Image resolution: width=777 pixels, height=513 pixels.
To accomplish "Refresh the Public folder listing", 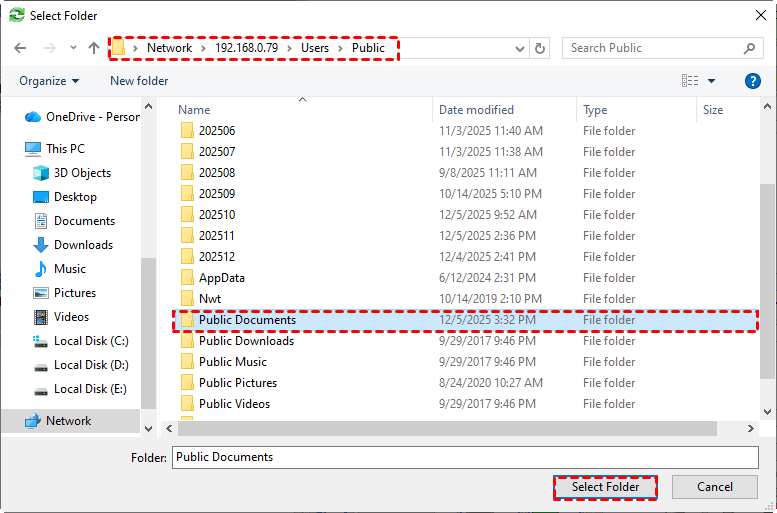I will pyautogui.click(x=541, y=48).
